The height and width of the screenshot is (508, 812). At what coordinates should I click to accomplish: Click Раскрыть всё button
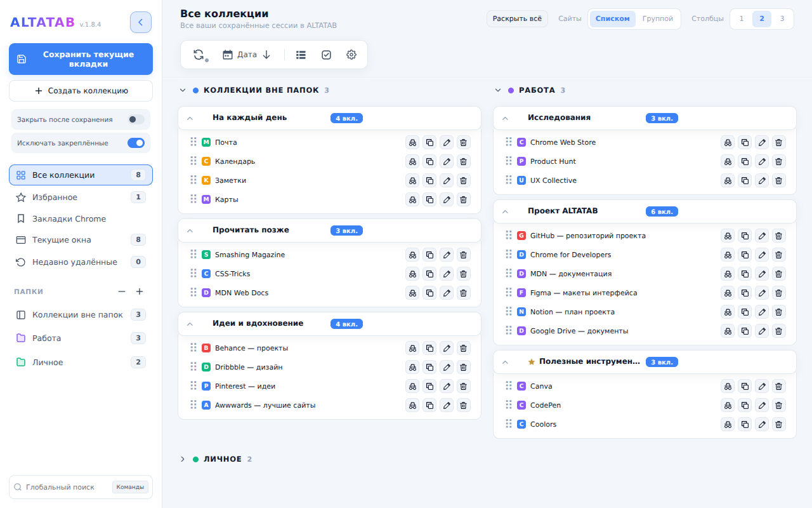pyautogui.click(x=517, y=19)
